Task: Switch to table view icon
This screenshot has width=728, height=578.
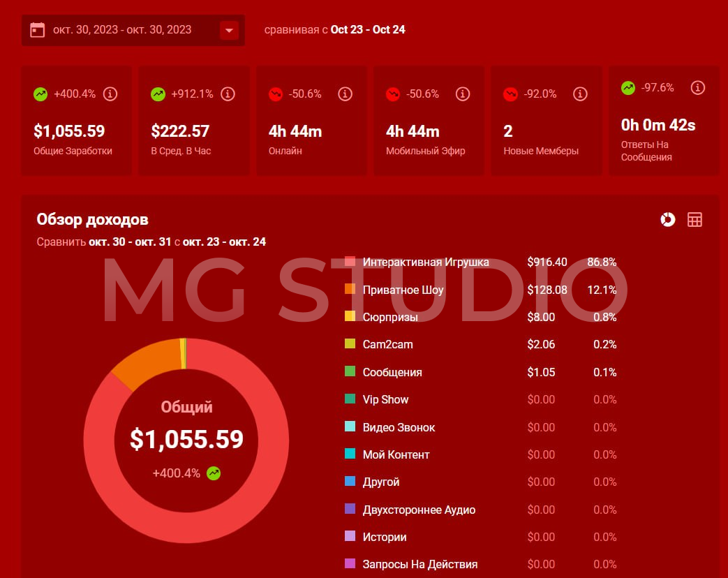Action: [694, 220]
